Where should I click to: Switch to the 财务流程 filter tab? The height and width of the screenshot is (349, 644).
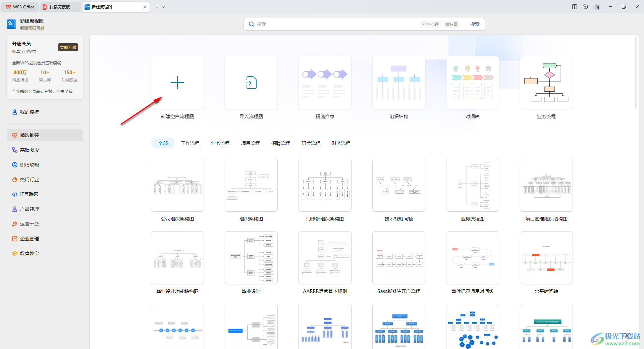tap(341, 143)
